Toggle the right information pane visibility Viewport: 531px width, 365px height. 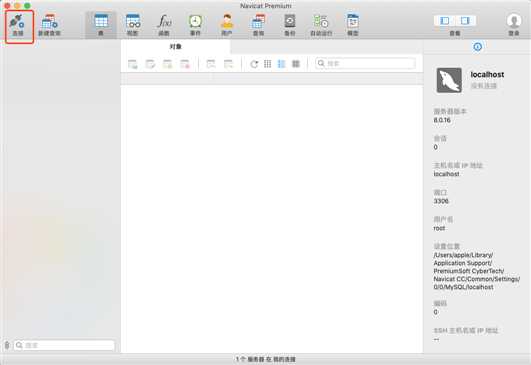coord(465,21)
